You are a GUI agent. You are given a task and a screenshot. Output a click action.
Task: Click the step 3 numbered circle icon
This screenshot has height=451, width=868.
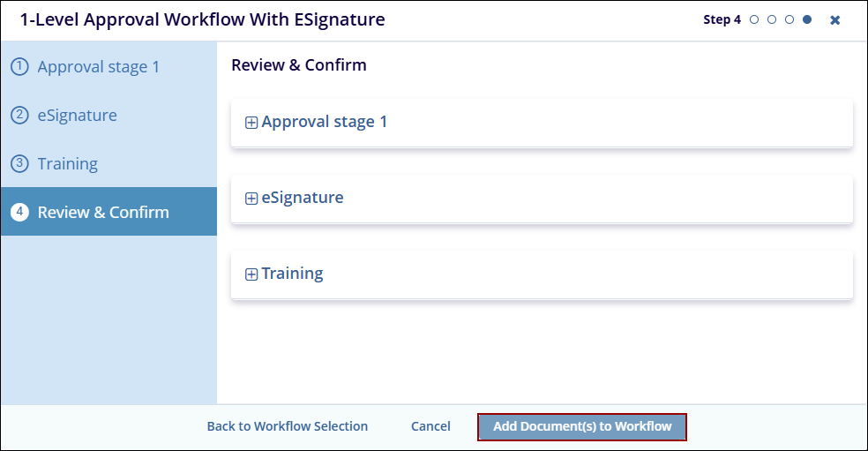[19, 164]
